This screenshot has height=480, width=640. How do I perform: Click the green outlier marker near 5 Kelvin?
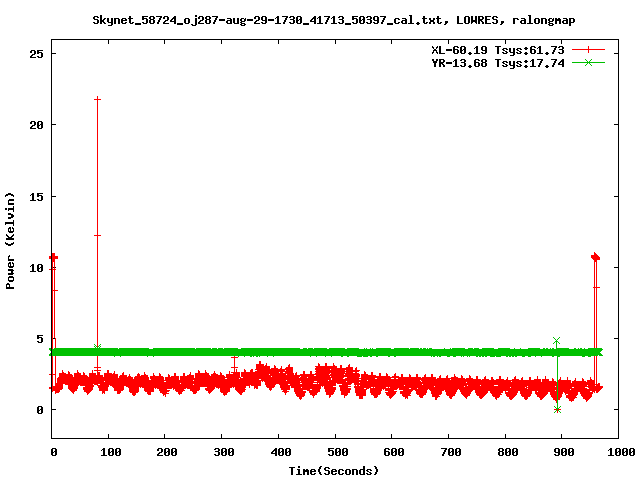point(556,340)
